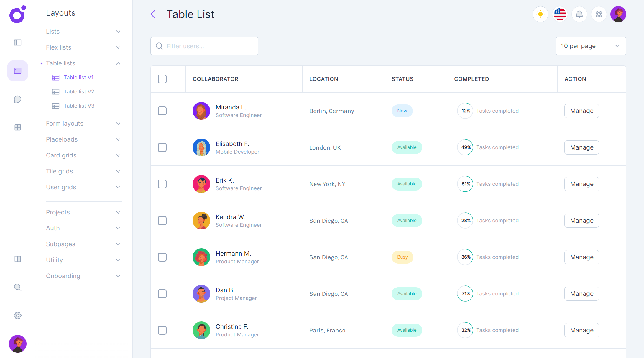Check the select-all checkbox in the table header

[162, 79]
